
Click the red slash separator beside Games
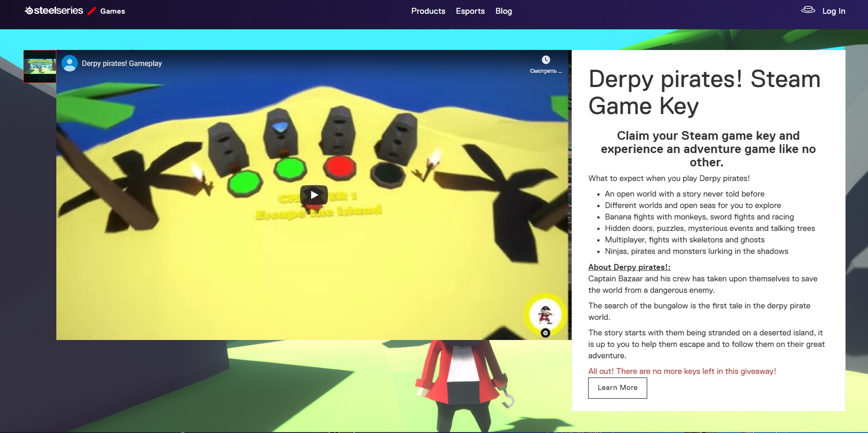click(92, 11)
